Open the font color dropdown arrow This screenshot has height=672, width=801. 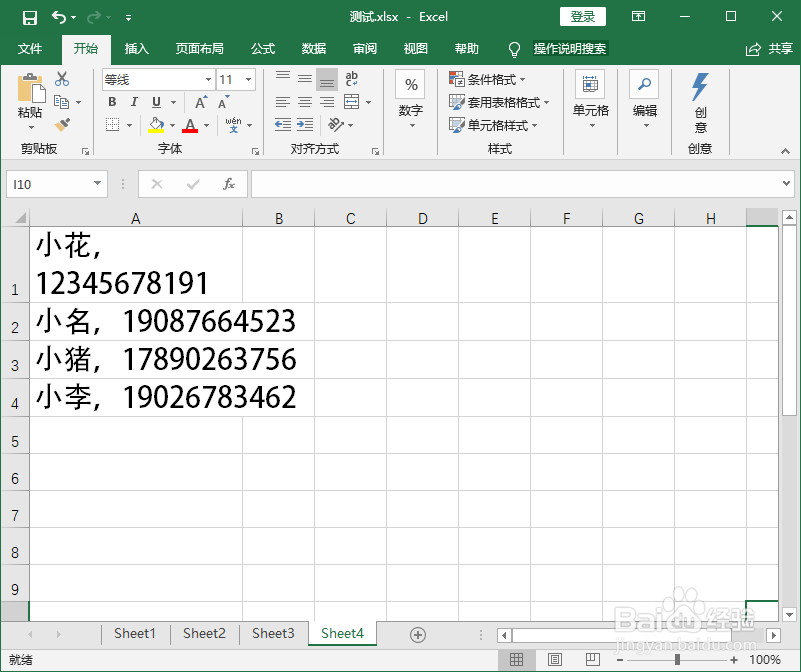pyautogui.click(x=206, y=125)
